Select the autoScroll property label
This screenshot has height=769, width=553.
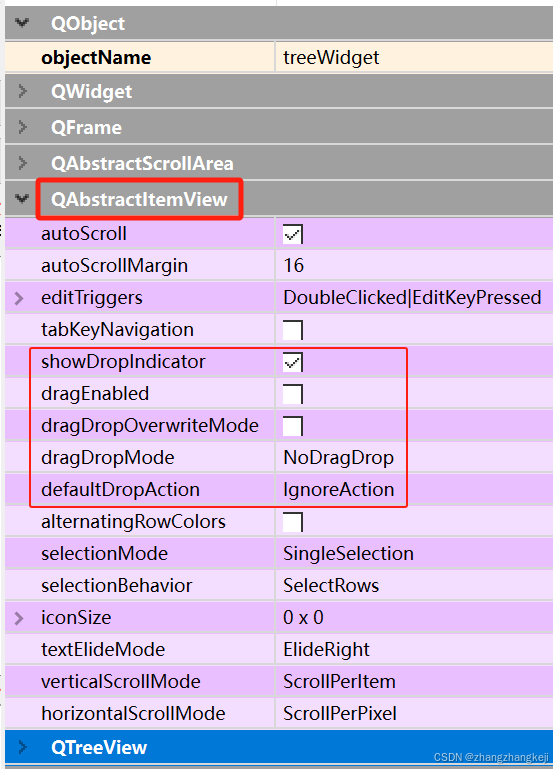tap(84, 233)
